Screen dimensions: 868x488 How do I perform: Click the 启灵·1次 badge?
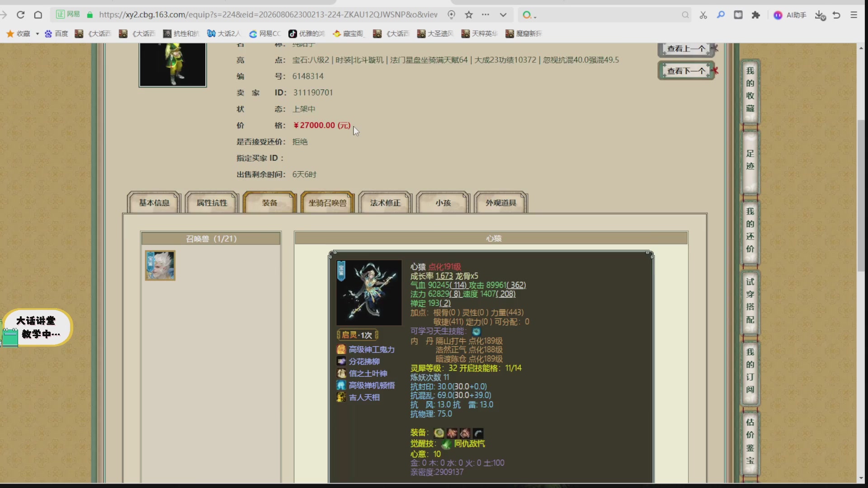(x=358, y=335)
